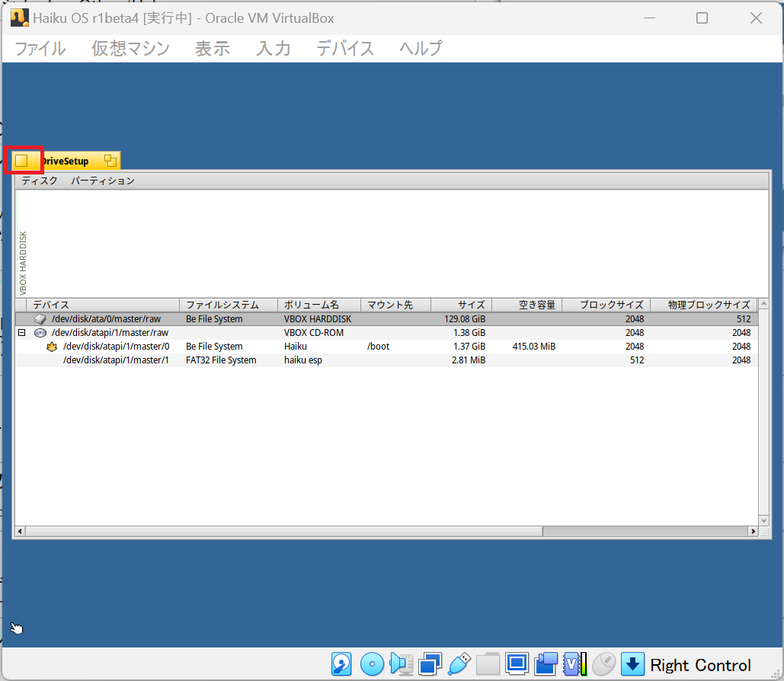Click the FAT32 File System cell

pyautogui.click(x=221, y=360)
